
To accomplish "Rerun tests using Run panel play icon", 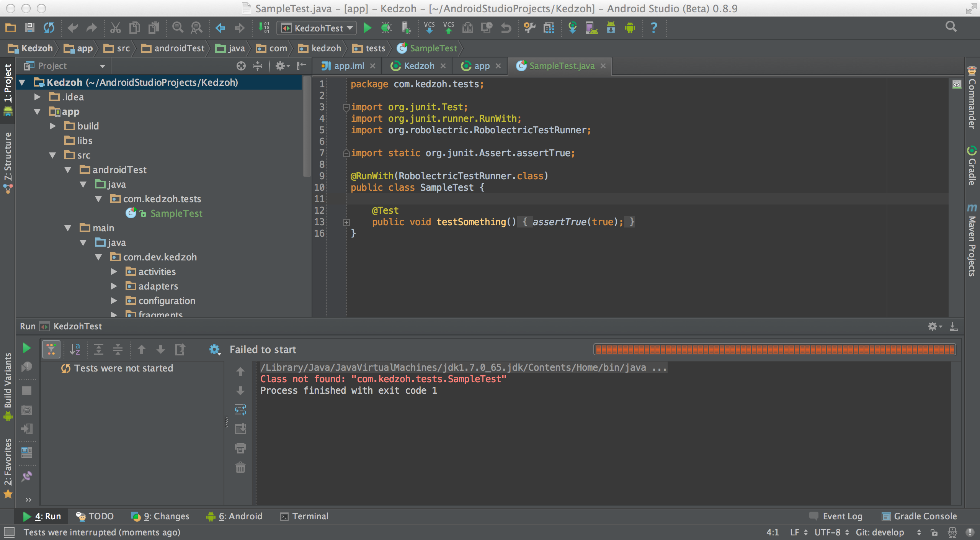I will click(26, 349).
